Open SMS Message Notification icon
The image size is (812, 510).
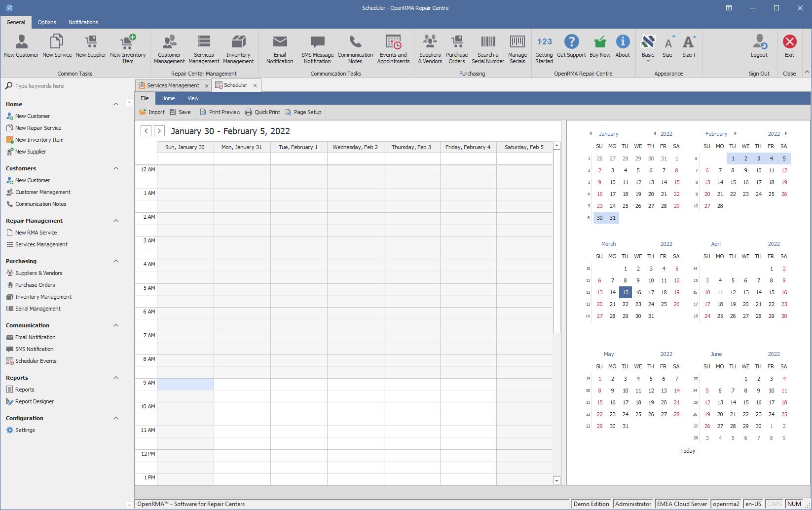point(317,49)
